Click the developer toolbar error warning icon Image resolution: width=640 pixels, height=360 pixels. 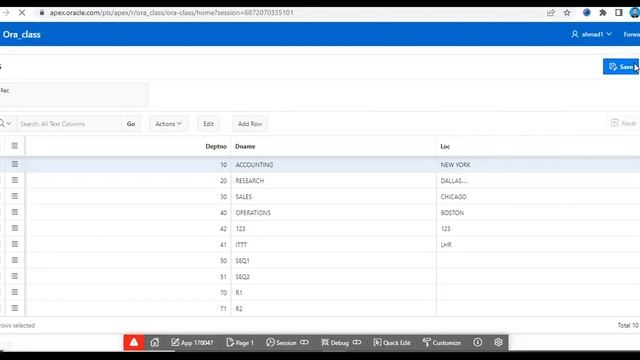[134, 342]
